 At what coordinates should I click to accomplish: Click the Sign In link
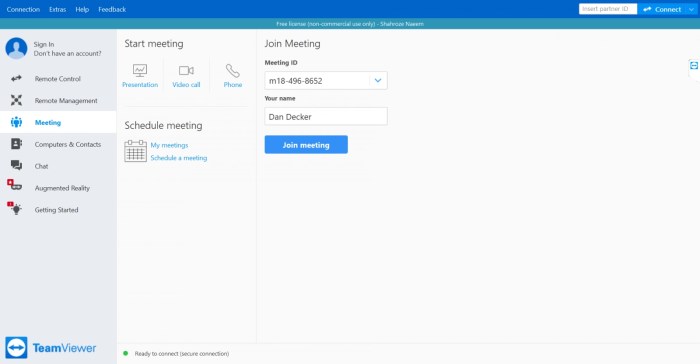(44, 44)
